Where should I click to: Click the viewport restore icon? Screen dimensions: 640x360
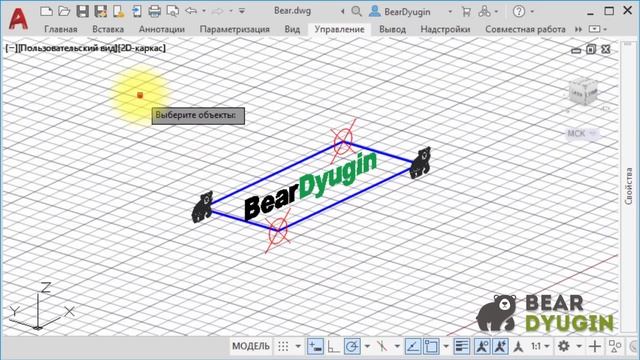[591, 50]
